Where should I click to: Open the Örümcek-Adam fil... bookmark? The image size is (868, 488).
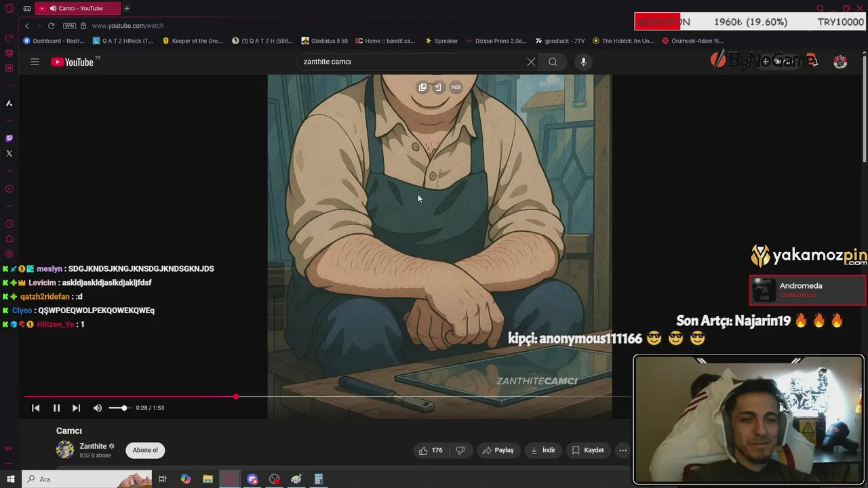coord(693,41)
